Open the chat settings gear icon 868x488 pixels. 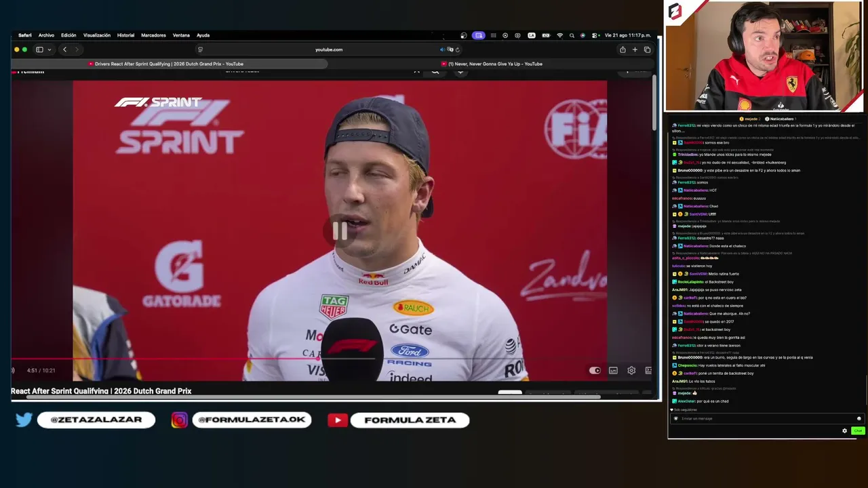click(x=844, y=431)
